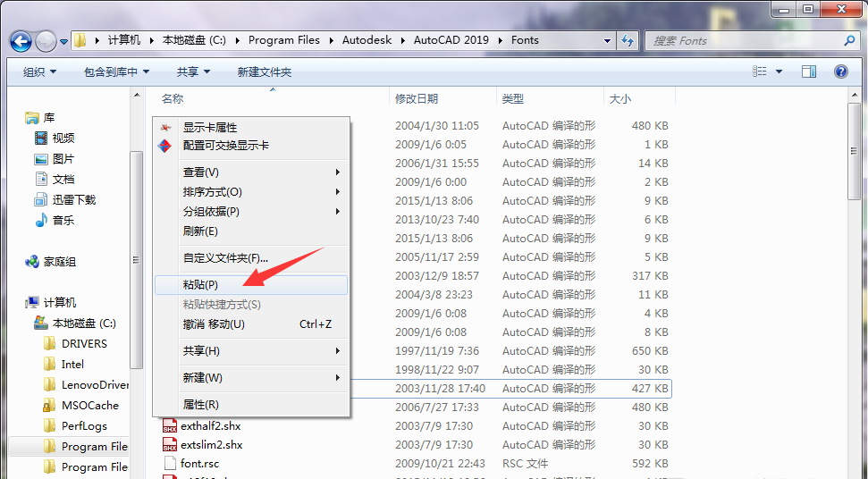Select 本地磁盘 (C:) in the breadcrumb
This screenshot has height=479, width=868.
point(194,40)
